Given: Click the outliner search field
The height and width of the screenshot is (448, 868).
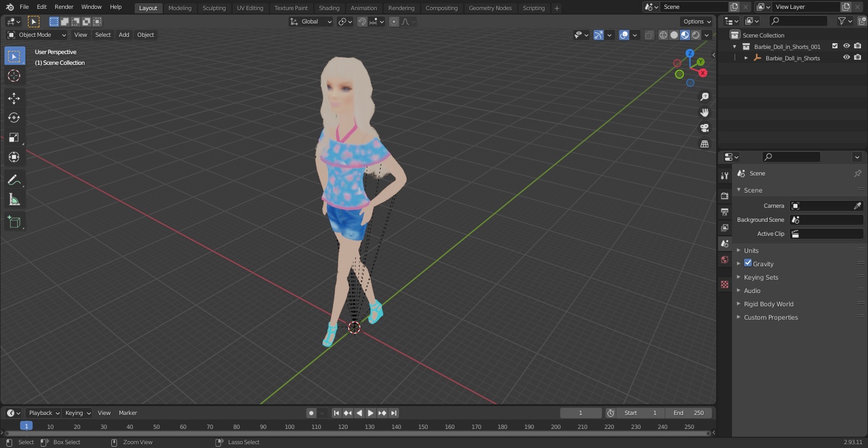Looking at the screenshot, I should [797, 21].
